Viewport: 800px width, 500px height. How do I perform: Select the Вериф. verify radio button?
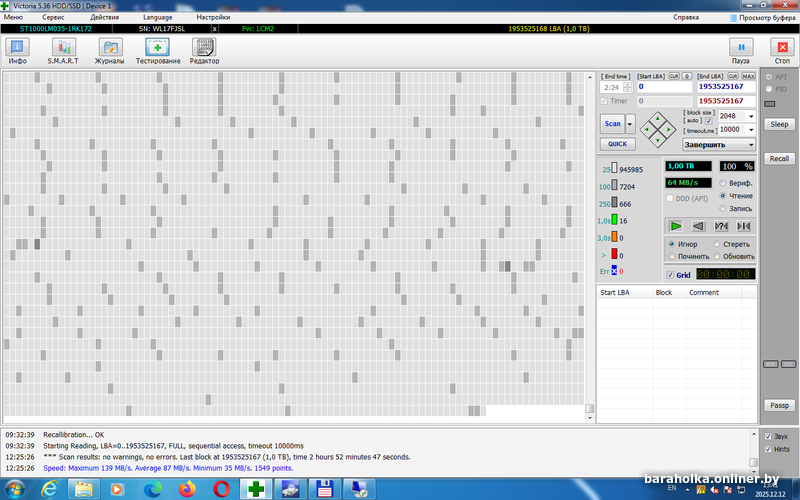pyautogui.click(x=723, y=183)
